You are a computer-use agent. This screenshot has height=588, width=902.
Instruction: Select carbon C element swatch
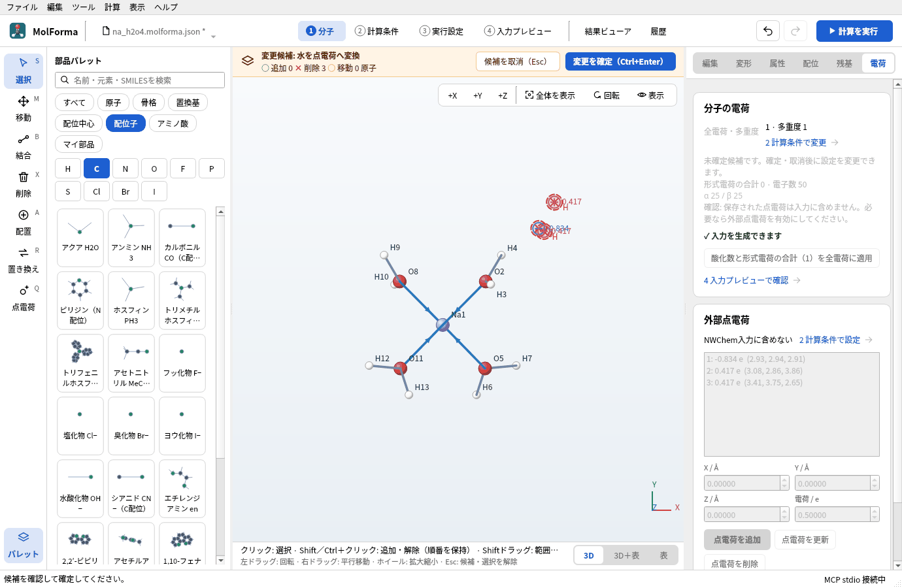click(x=97, y=169)
